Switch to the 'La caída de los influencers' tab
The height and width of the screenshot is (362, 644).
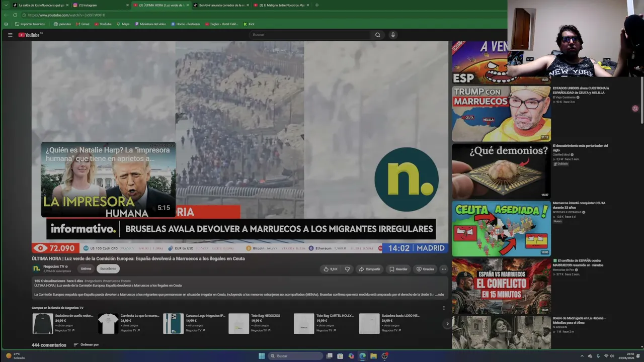(40, 5)
